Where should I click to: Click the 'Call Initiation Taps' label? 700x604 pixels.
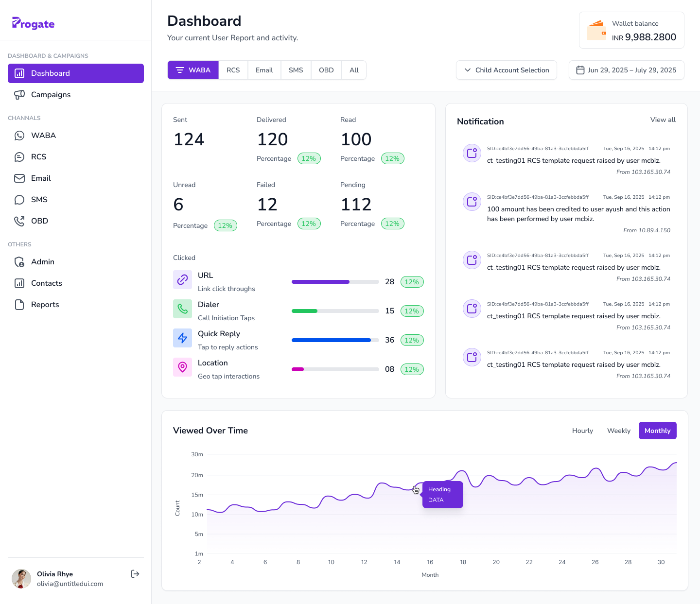(x=226, y=318)
